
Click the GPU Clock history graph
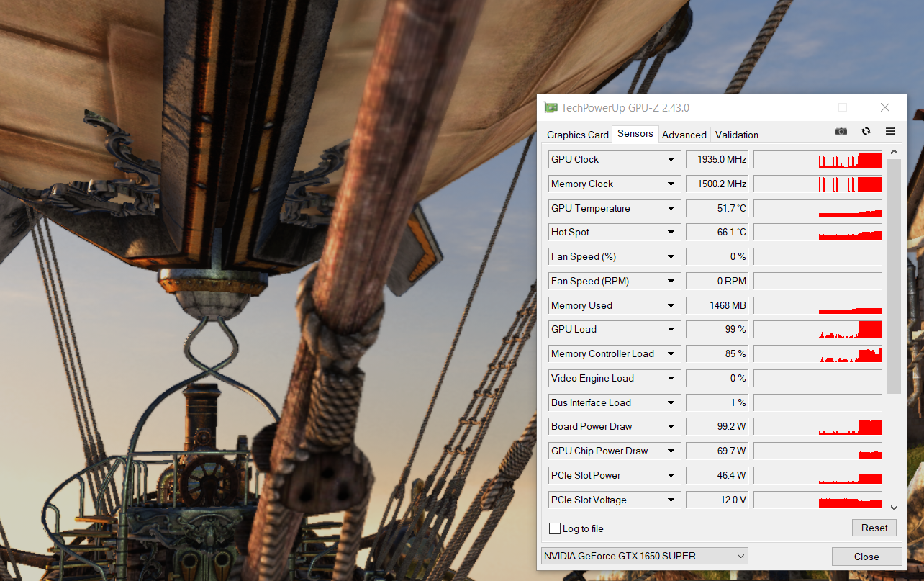click(817, 159)
